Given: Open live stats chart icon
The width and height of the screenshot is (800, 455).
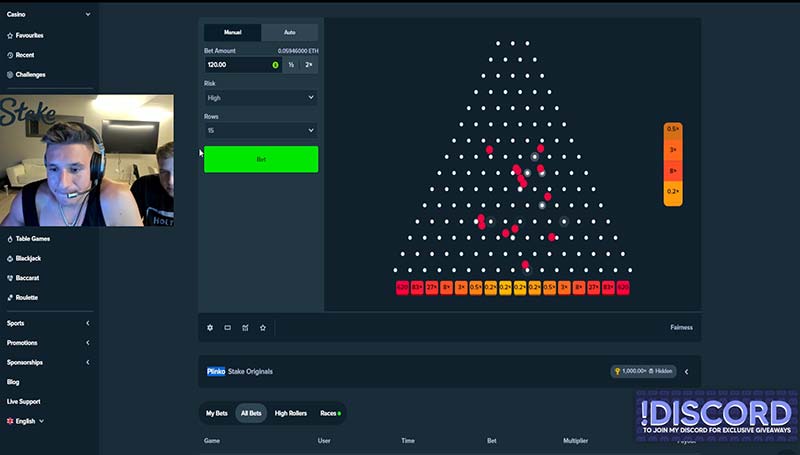Looking at the screenshot, I should pos(245,328).
